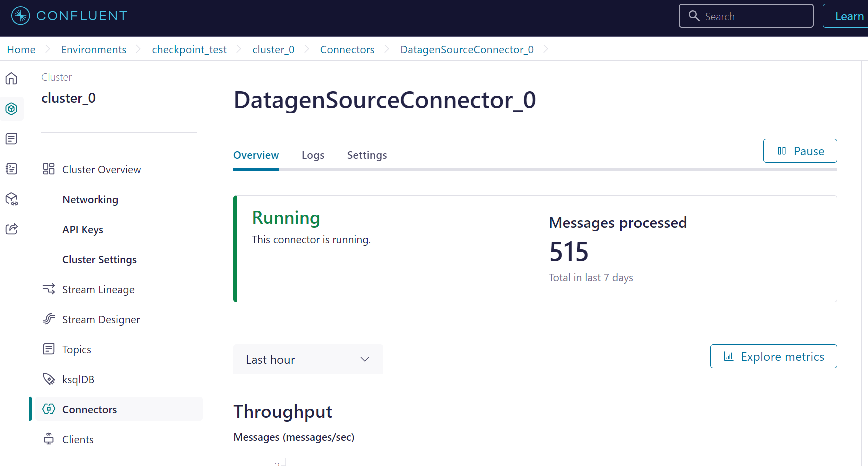Click the ksqlDB rocket icon
The image size is (868, 466).
[x=49, y=379]
